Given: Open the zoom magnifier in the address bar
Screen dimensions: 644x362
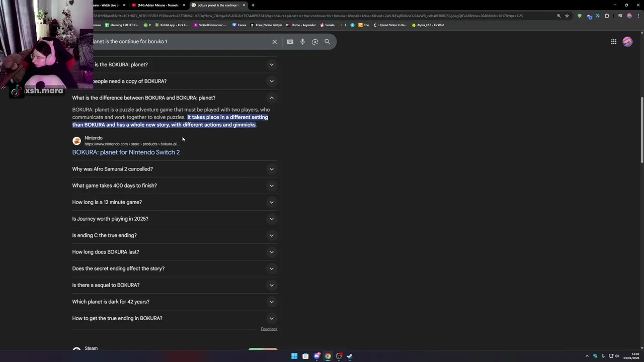Looking at the screenshot, I should click(x=558, y=16).
